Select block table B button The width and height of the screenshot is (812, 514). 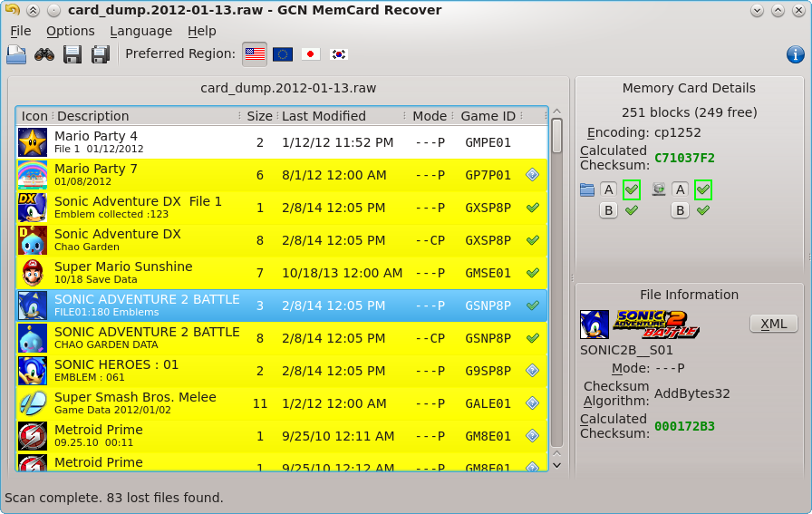point(680,210)
